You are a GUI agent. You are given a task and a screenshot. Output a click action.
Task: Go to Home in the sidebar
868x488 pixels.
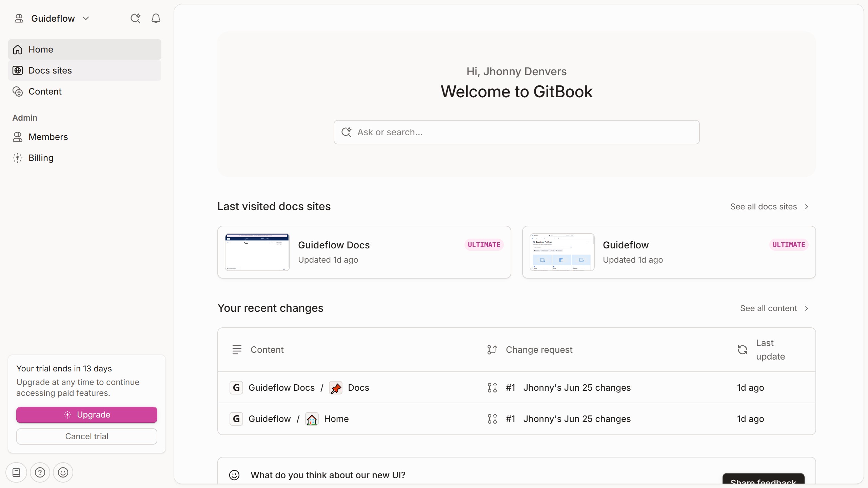pyautogui.click(x=85, y=49)
